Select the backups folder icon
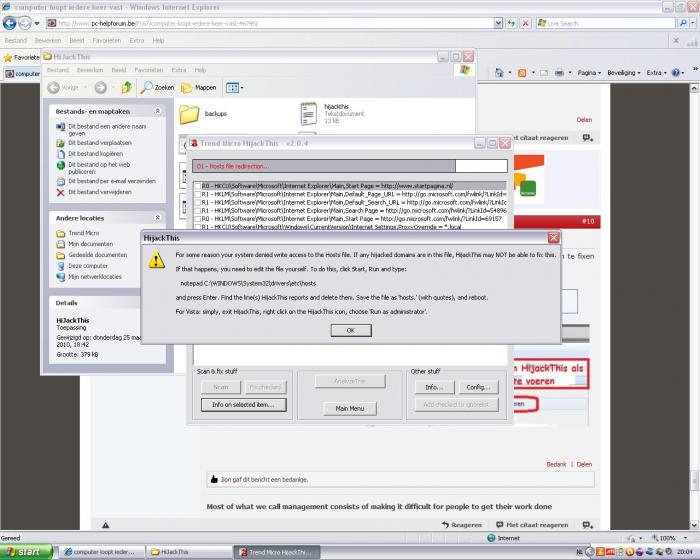 pos(189,114)
